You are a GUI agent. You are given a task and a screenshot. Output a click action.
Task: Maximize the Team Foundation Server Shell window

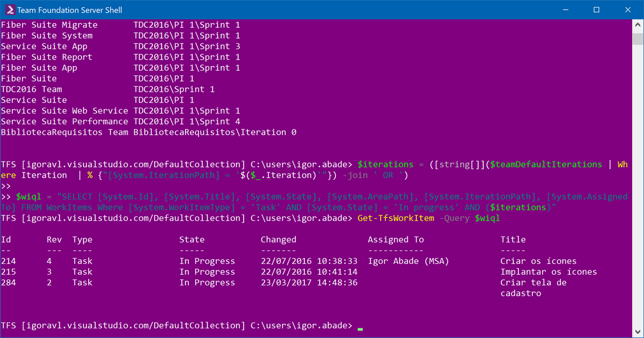point(596,10)
